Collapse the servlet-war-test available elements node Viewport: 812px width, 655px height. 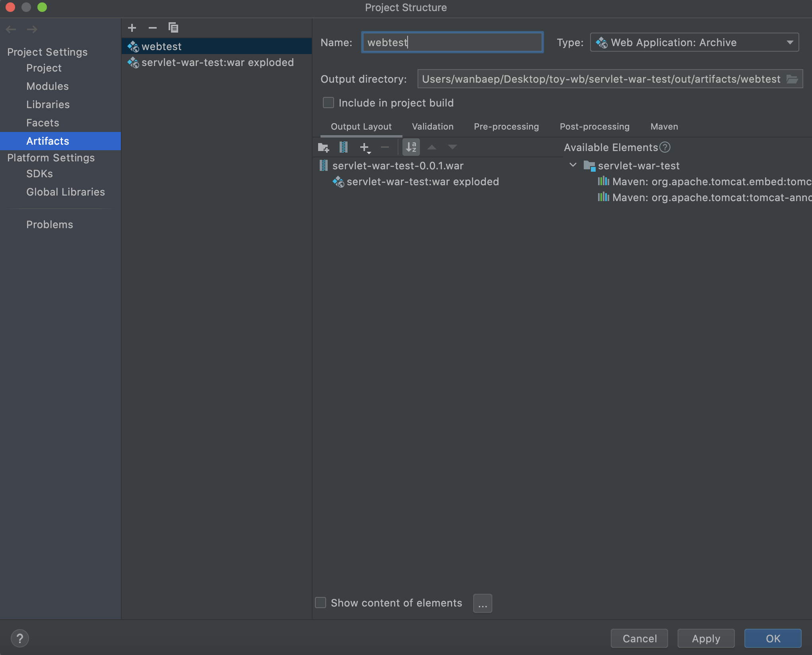(x=573, y=165)
